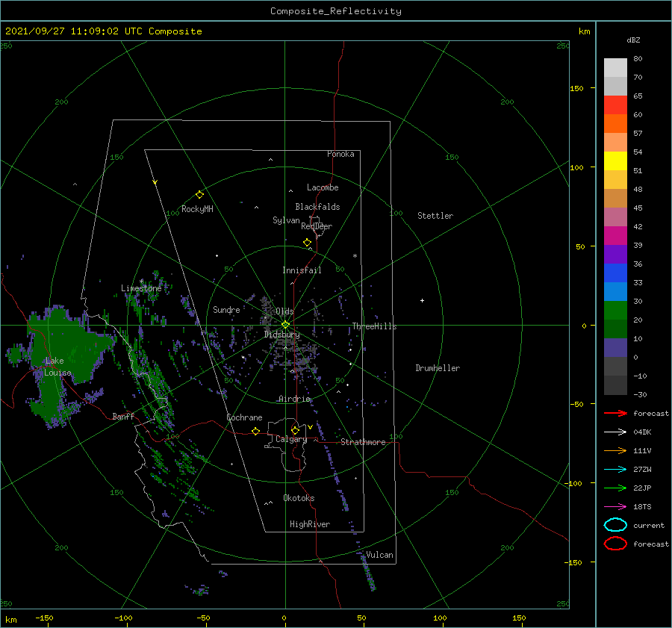
Task: Click the yellow diamond marker below RedDeer
Action: [x=307, y=242]
